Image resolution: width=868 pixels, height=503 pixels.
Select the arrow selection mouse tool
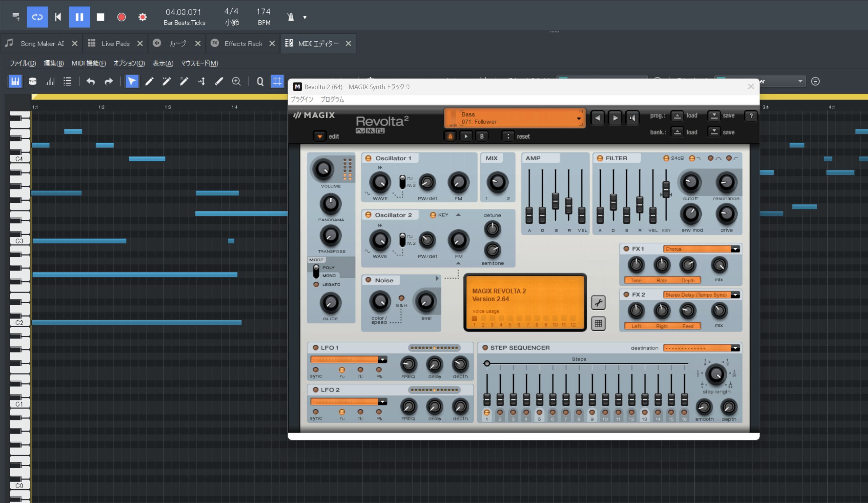tap(132, 81)
